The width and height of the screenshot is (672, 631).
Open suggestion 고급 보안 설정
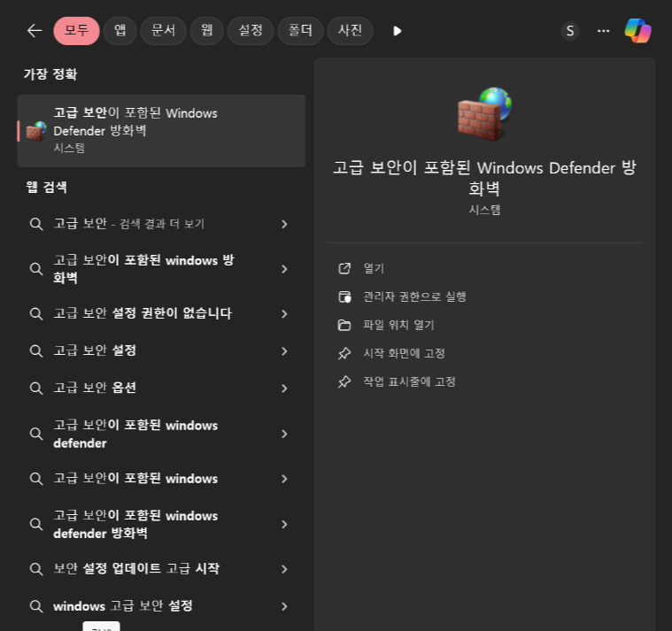click(161, 350)
